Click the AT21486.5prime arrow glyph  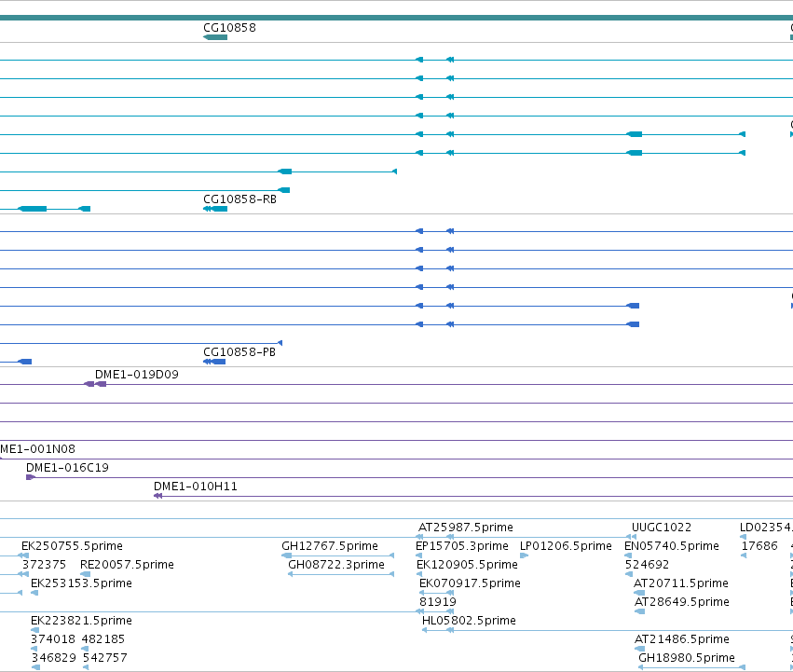point(639,650)
